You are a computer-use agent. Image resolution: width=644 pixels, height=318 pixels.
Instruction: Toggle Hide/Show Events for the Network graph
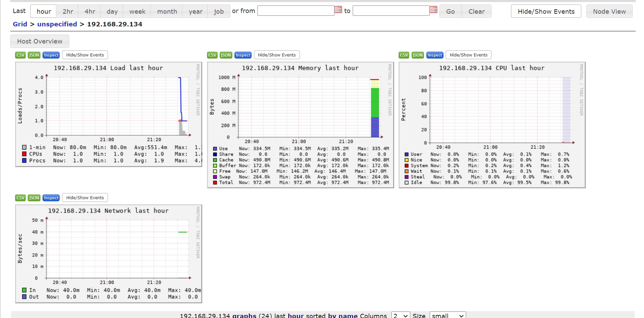tap(85, 198)
